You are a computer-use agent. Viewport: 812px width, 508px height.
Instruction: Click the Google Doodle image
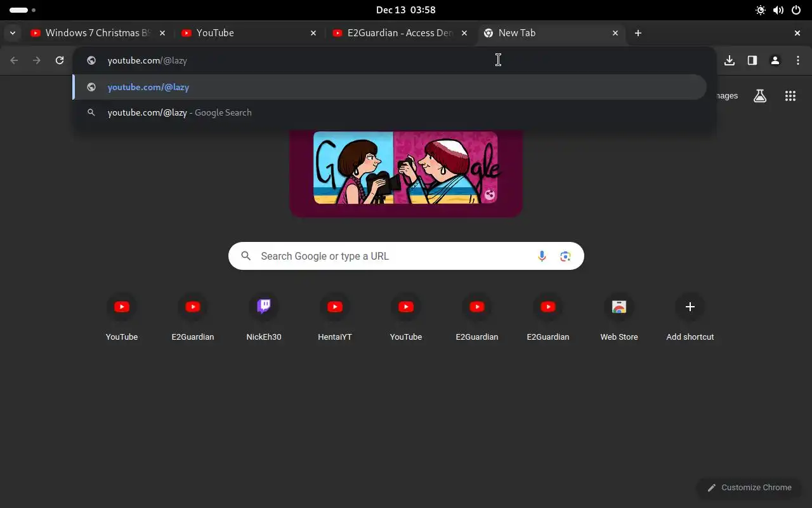coord(406,168)
